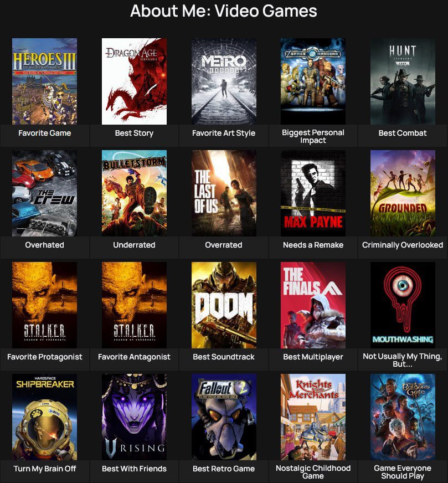The width and height of the screenshot is (448, 483).
Task: Click the 'Nostalgic Childhood Game' label
Action: (313, 472)
